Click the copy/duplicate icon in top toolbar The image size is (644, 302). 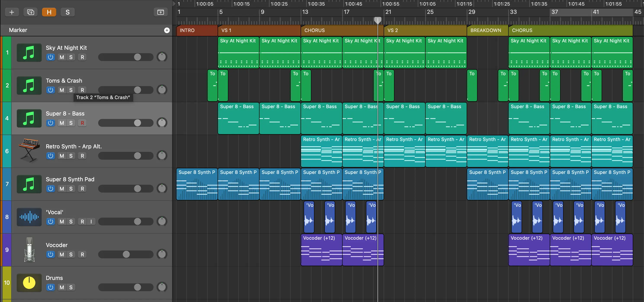click(30, 11)
